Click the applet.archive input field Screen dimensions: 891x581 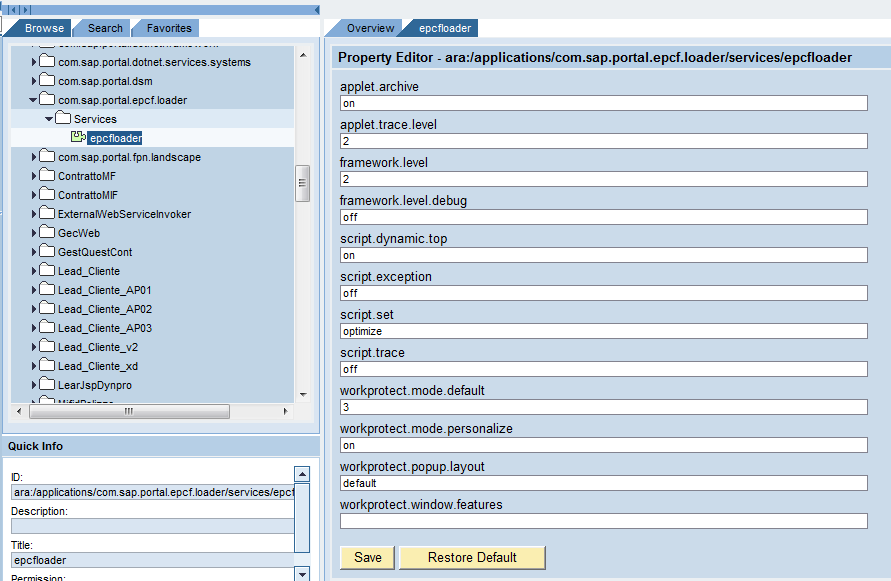[x=603, y=103]
